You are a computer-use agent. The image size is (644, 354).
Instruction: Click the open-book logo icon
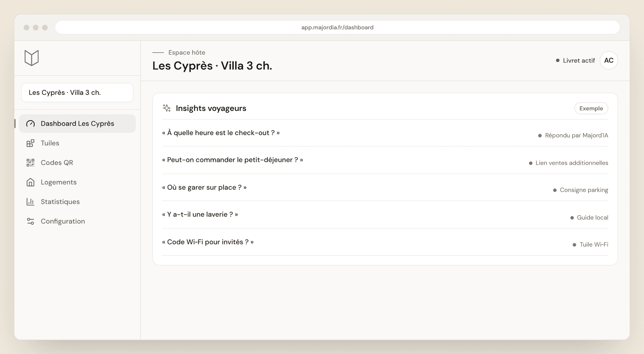point(32,58)
